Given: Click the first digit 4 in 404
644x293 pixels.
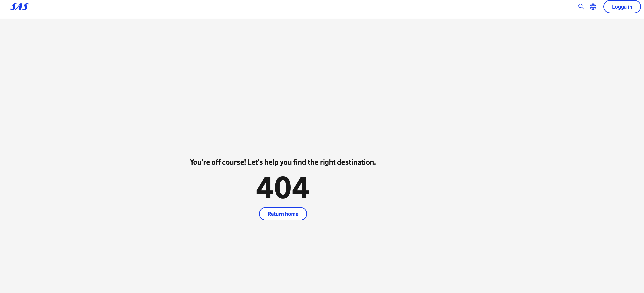Looking at the screenshot, I should click(x=265, y=187).
